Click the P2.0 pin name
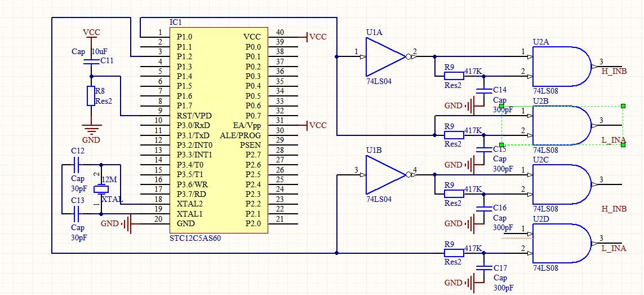 [x=253, y=224]
